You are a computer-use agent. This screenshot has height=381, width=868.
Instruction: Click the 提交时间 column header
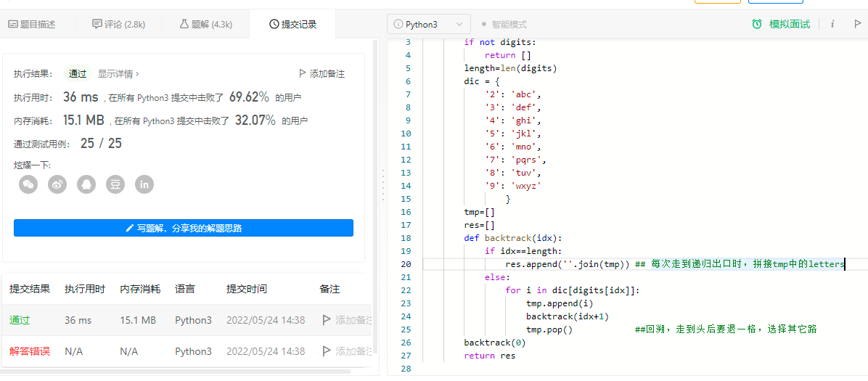point(247,289)
